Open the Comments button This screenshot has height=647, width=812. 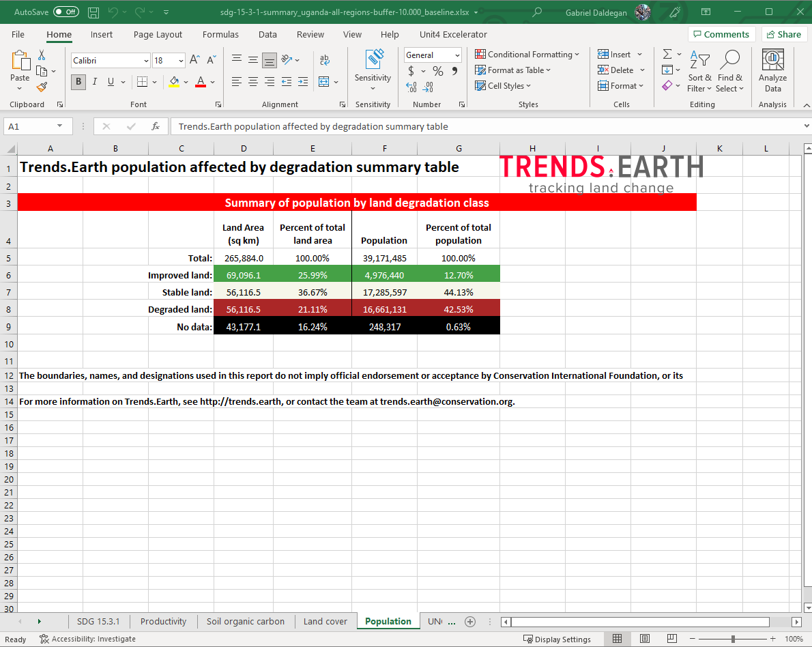point(721,35)
